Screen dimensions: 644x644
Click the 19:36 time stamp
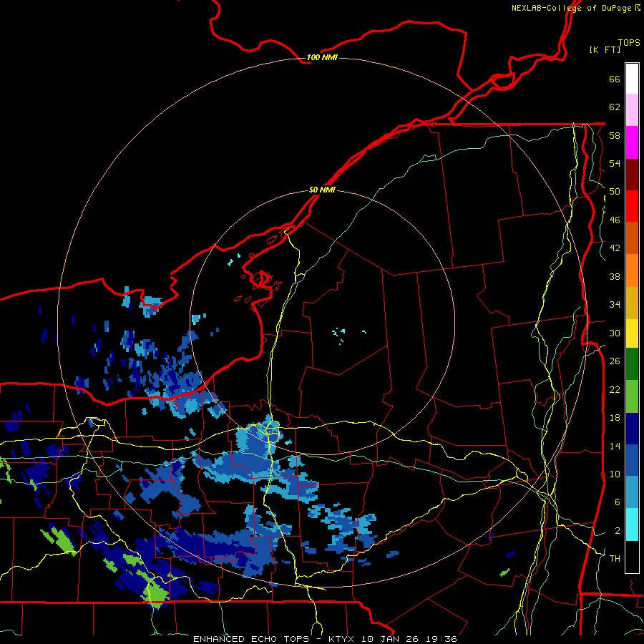(x=441, y=639)
